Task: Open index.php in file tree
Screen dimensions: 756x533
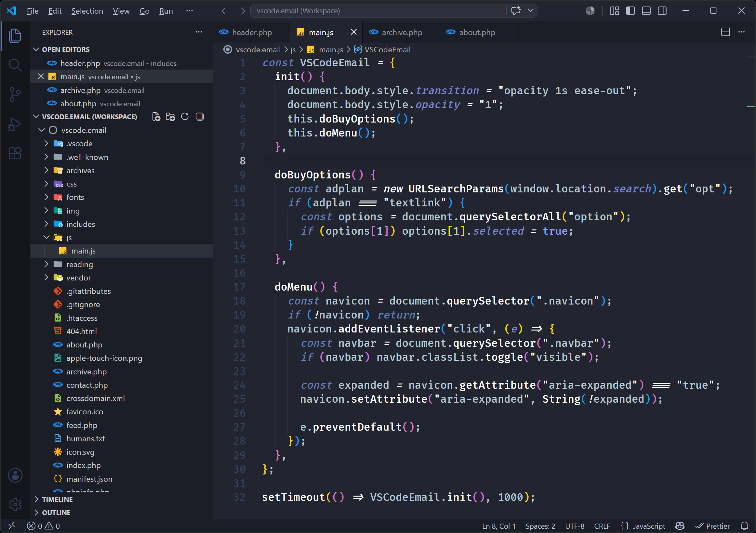Action: (83, 465)
